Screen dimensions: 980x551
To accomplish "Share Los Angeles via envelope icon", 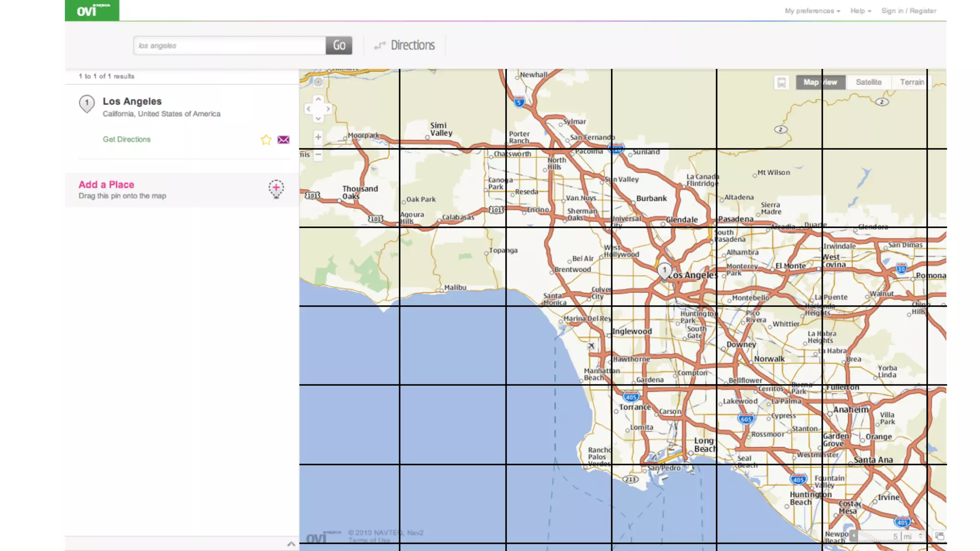I will 283,140.
